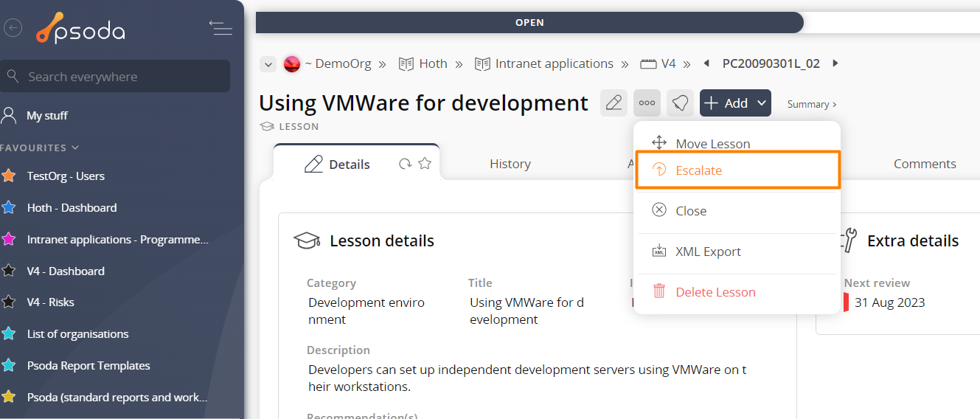Viewport: 980px width, 419px height.
Task: Click the edit pencil icon
Action: [x=614, y=103]
